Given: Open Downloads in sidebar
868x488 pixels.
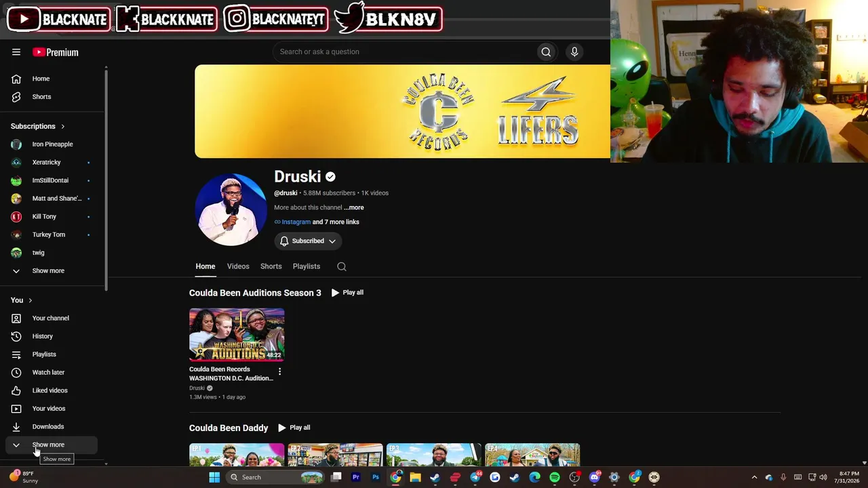Looking at the screenshot, I should click(53, 426).
